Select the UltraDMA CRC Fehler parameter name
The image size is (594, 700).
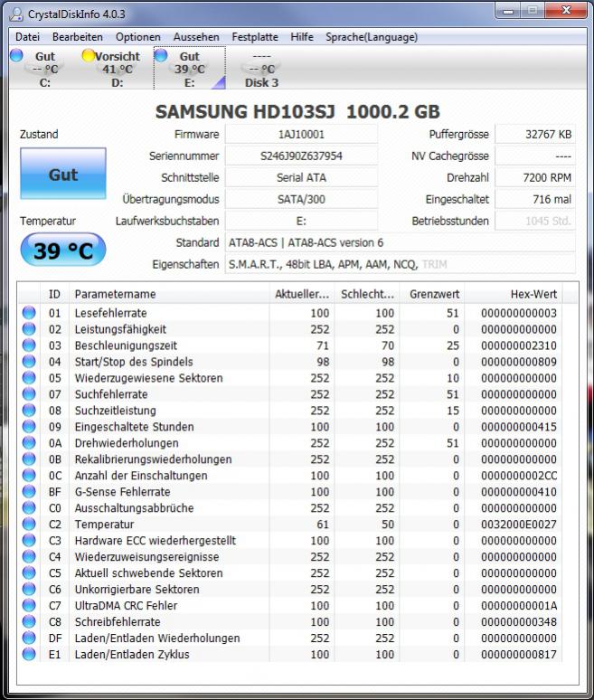126,605
